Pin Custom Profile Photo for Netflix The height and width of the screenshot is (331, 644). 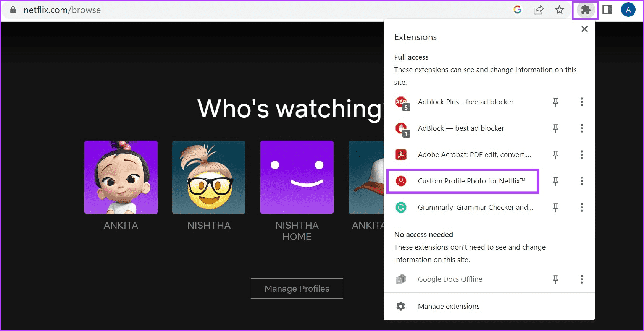tap(555, 181)
